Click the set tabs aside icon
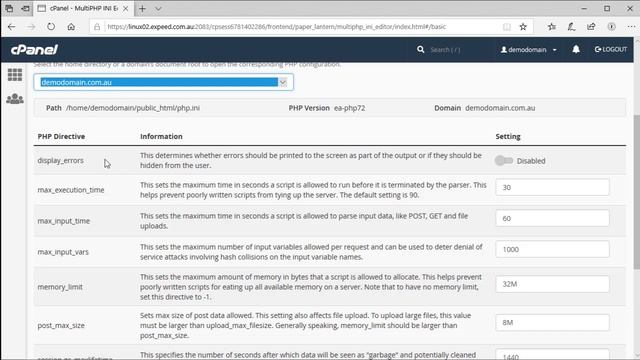640x360 pixels. click(x=25, y=9)
